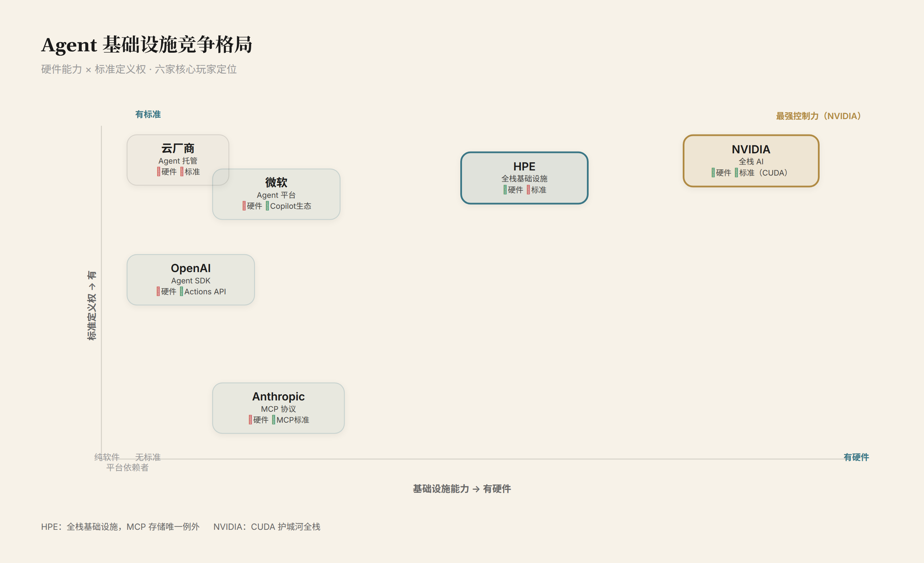Click 'Agent SDK' under OpenAI
Screen dimensions: 924x563
[x=191, y=281]
